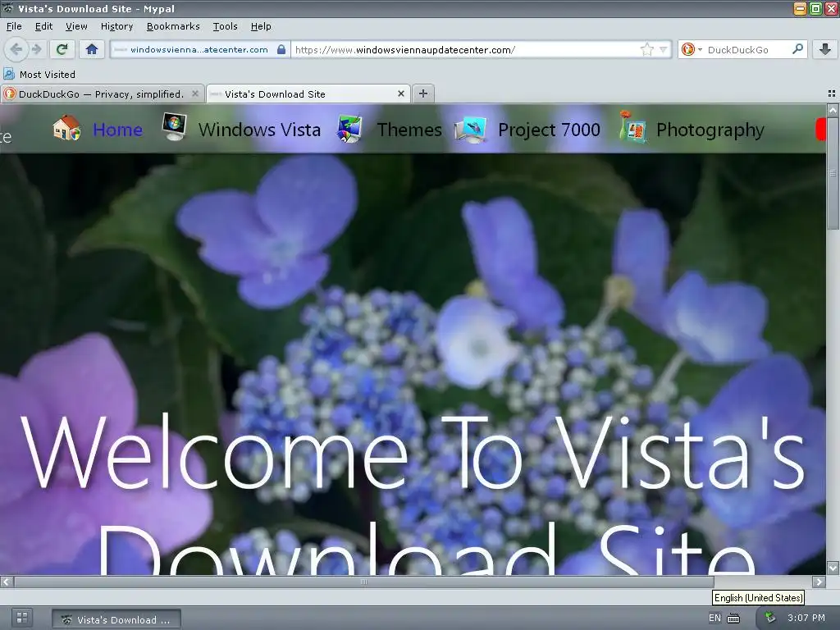This screenshot has width=840, height=630.
Task: Click the Vista's Download taskbar button
Action: [116, 619]
